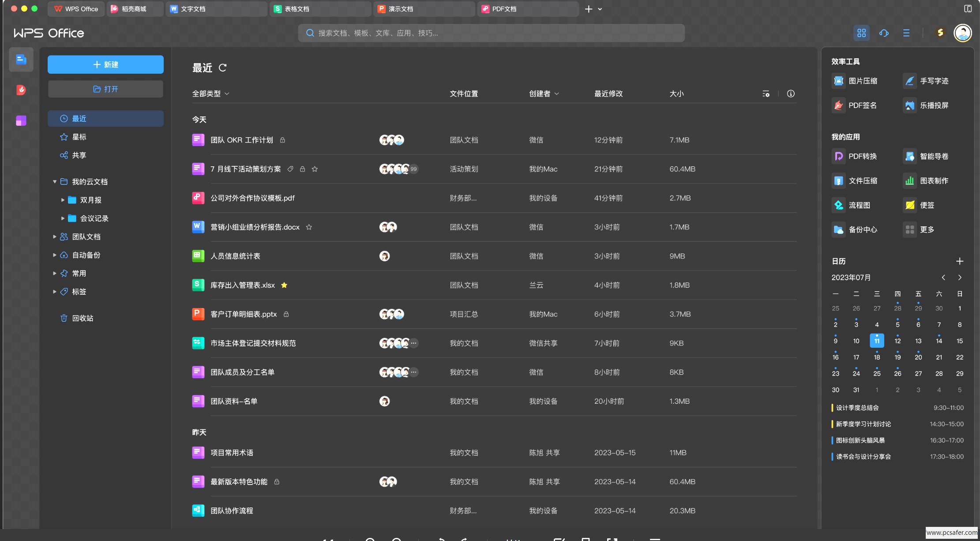This screenshot has height=541, width=980.
Task: Switch to the 稻壳商城 tab
Action: pos(133,9)
